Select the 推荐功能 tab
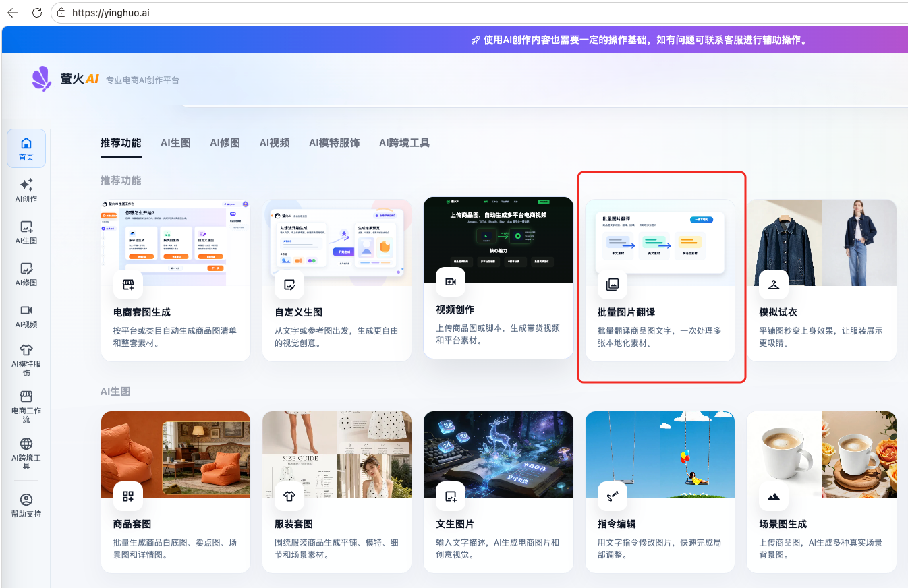The width and height of the screenshot is (908, 588). pyautogui.click(x=121, y=143)
